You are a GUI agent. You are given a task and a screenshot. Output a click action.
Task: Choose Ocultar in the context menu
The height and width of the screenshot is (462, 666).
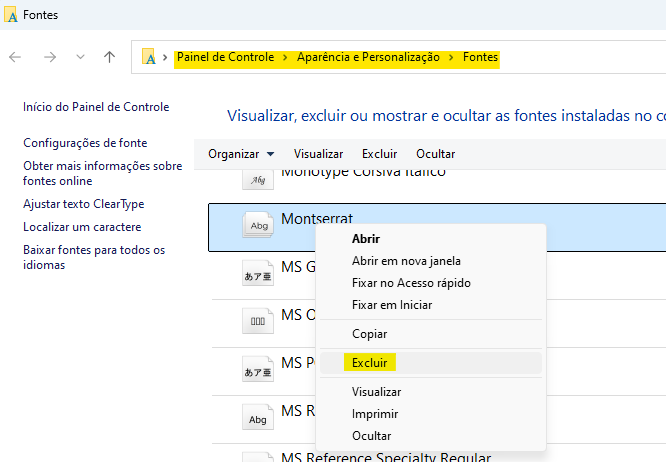[372, 436]
